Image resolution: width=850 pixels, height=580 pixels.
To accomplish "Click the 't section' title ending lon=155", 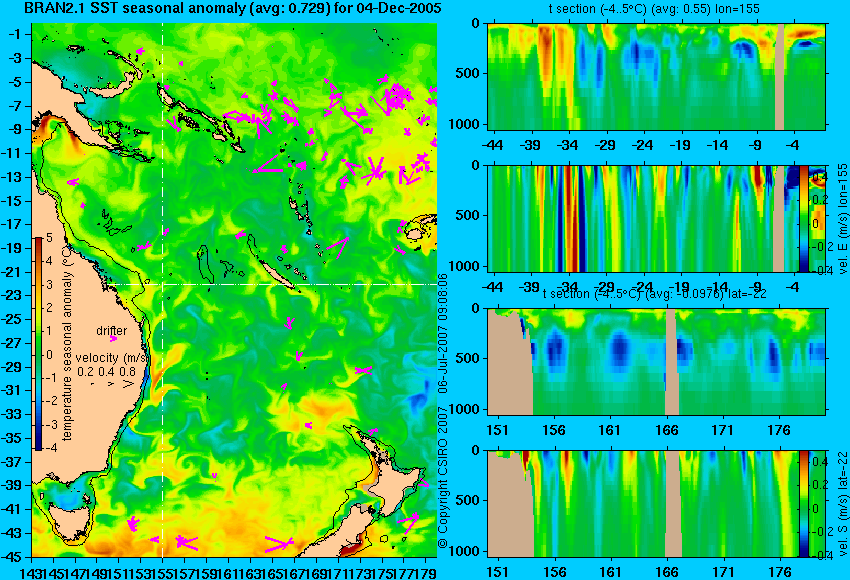I will point(654,9).
